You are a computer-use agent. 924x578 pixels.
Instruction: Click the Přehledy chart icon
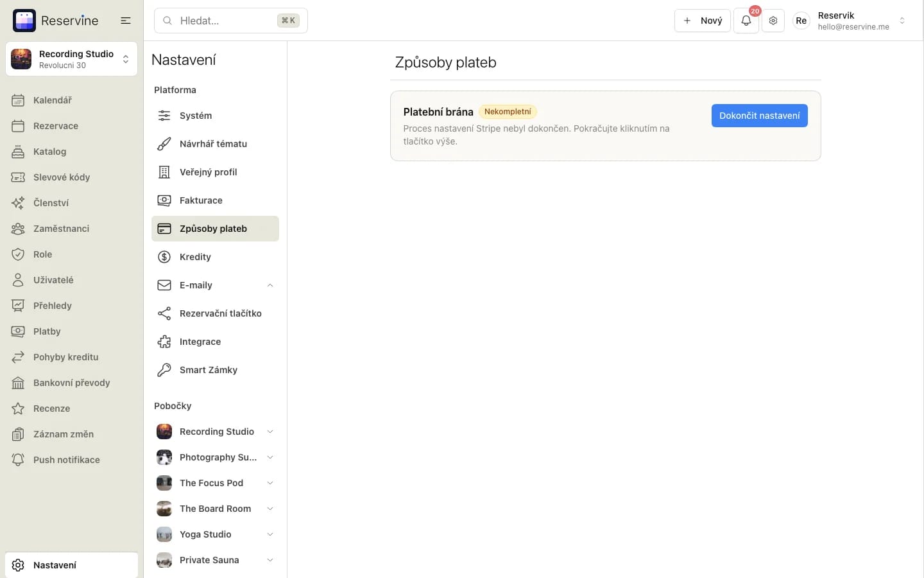[x=18, y=306]
